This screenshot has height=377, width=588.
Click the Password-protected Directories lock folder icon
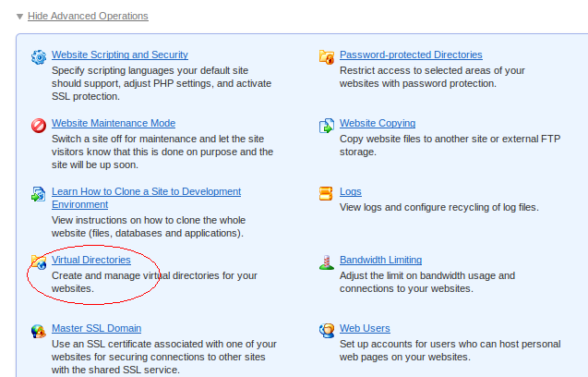point(327,57)
